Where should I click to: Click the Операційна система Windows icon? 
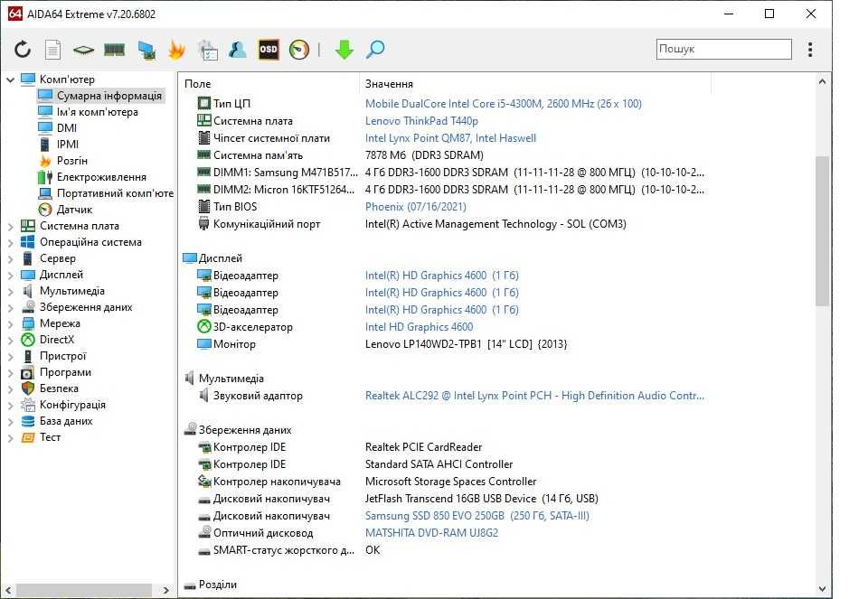coord(28,242)
